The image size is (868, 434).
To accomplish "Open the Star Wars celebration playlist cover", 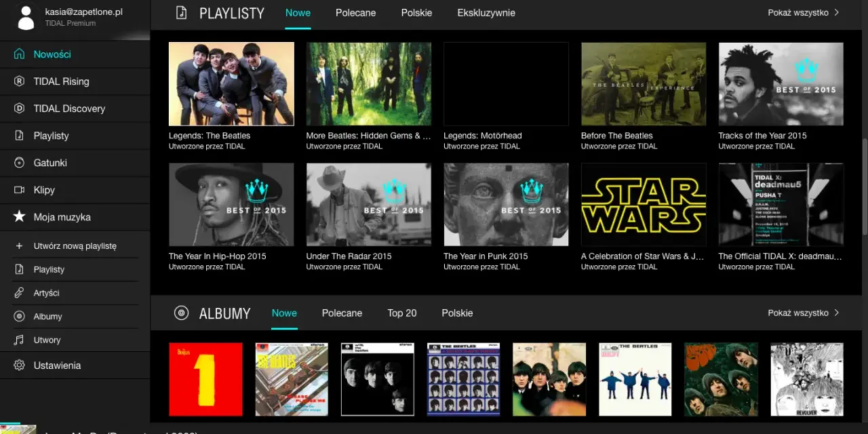I will (644, 204).
